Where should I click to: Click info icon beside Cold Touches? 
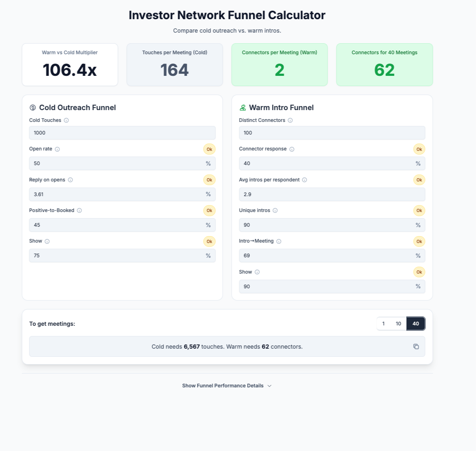pyautogui.click(x=66, y=120)
